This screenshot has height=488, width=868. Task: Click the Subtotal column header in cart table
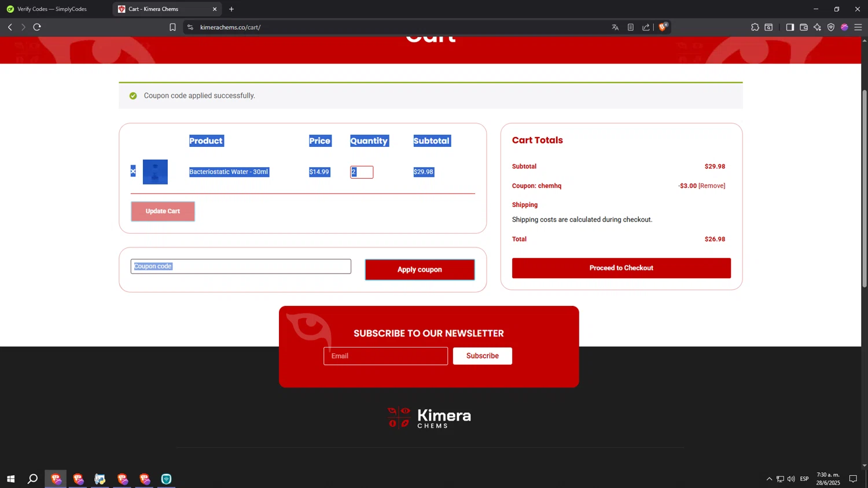432,141
